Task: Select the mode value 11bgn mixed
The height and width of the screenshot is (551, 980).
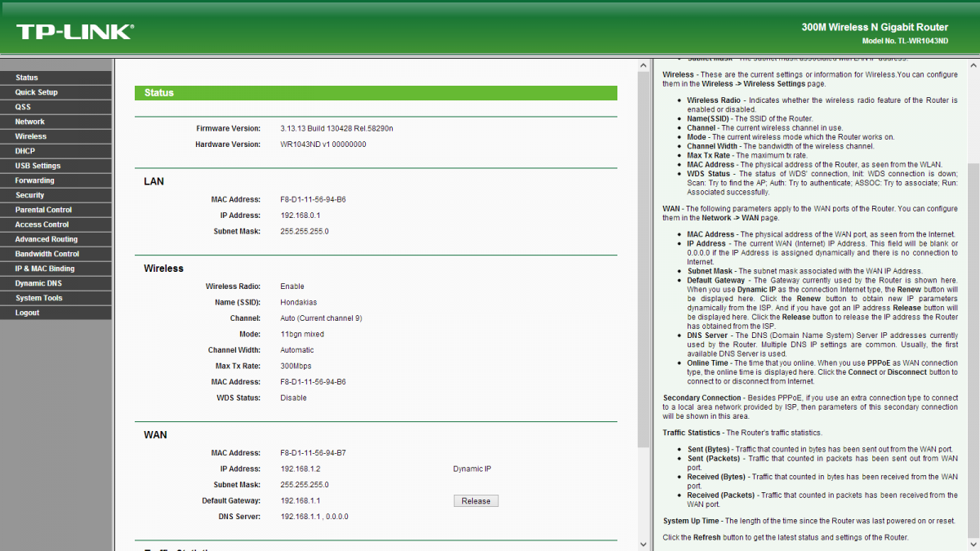Action: click(302, 335)
